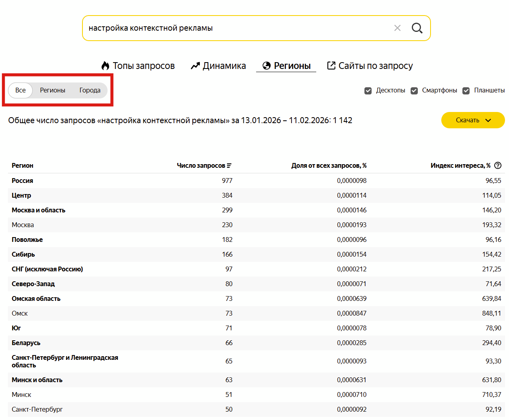Image resolution: width=509 pixels, height=420 pixels.
Task: Click into the search query field
Action: (235, 28)
